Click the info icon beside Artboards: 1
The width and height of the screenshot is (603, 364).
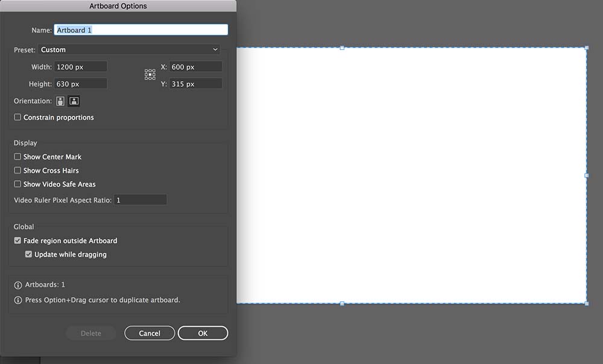[18, 285]
